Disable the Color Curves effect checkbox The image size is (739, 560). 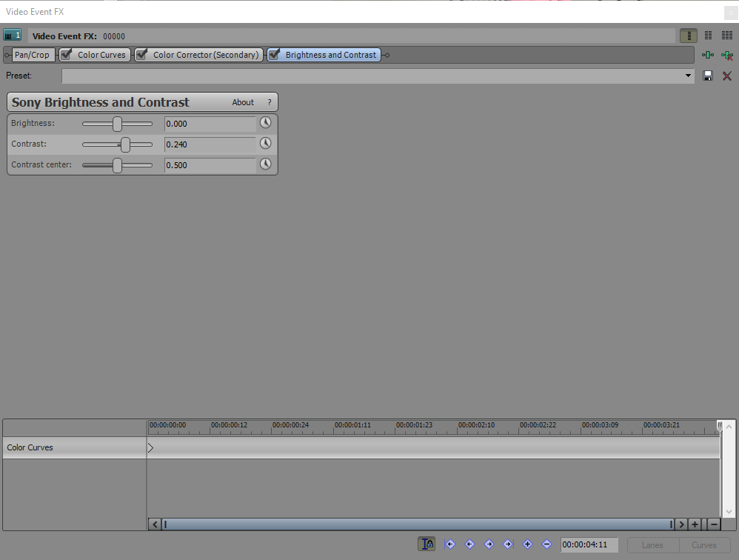(x=66, y=54)
